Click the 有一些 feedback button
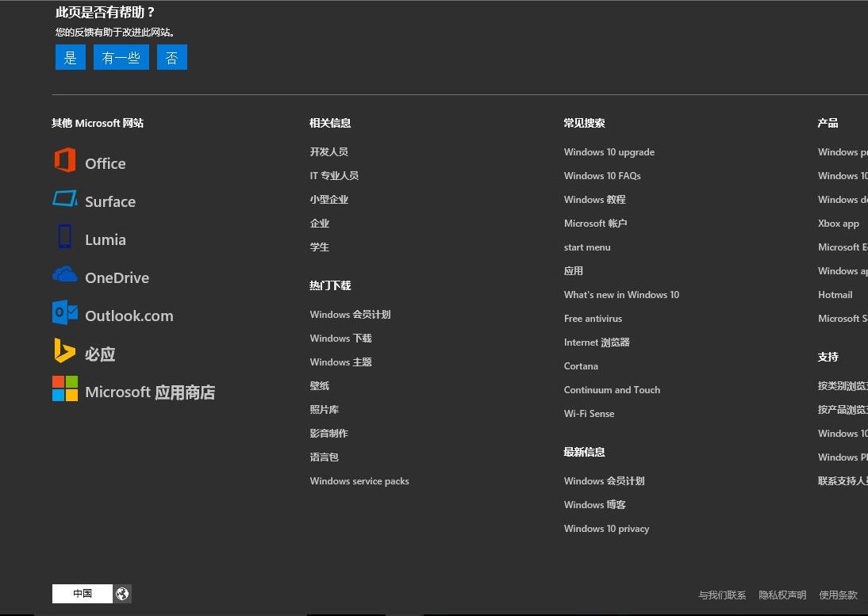This screenshot has width=868, height=616. tap(121, 56)
